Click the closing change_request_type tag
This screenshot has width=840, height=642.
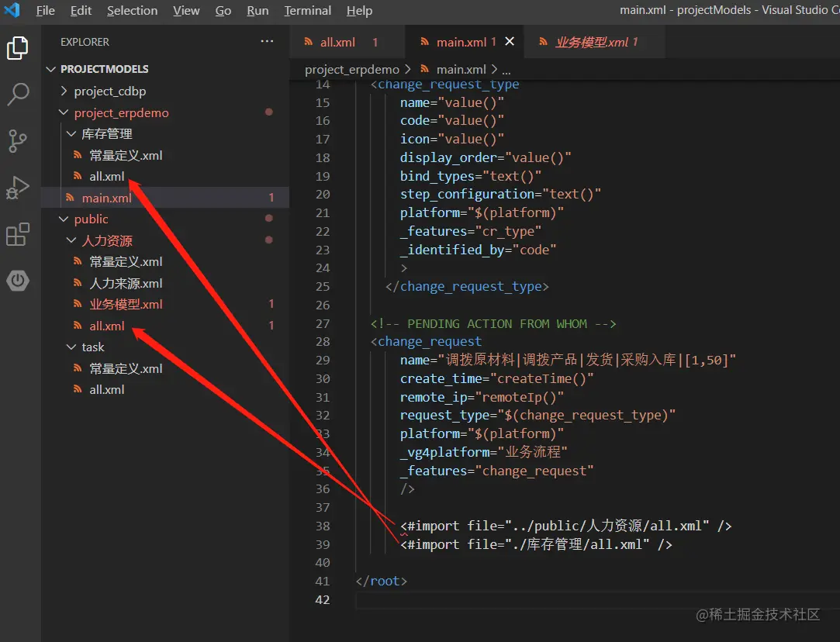pos(467,286)
